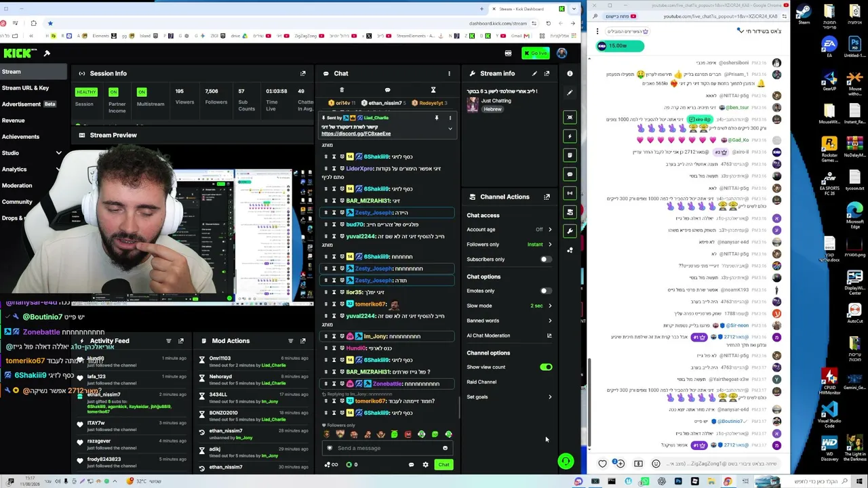The height and width of the screenshot is (488, 868).
Task: Click the hourglass icon beside Hundi0's message
Action: 334,348
